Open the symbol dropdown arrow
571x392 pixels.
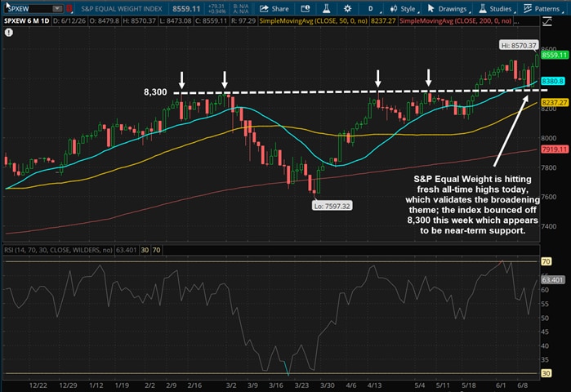[57, 9]
